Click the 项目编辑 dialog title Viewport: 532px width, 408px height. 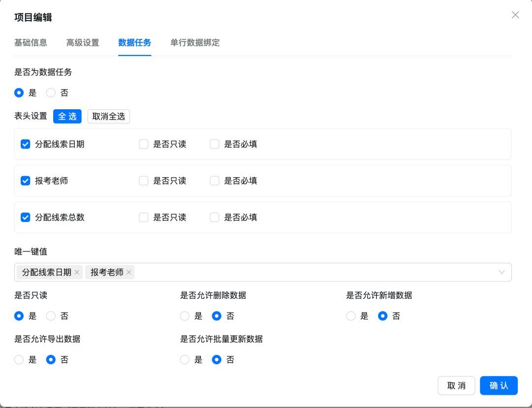coord(33,17)
